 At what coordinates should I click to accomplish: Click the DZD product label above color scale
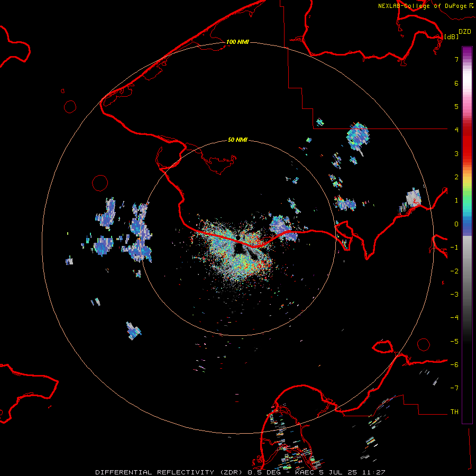point(465,32)
